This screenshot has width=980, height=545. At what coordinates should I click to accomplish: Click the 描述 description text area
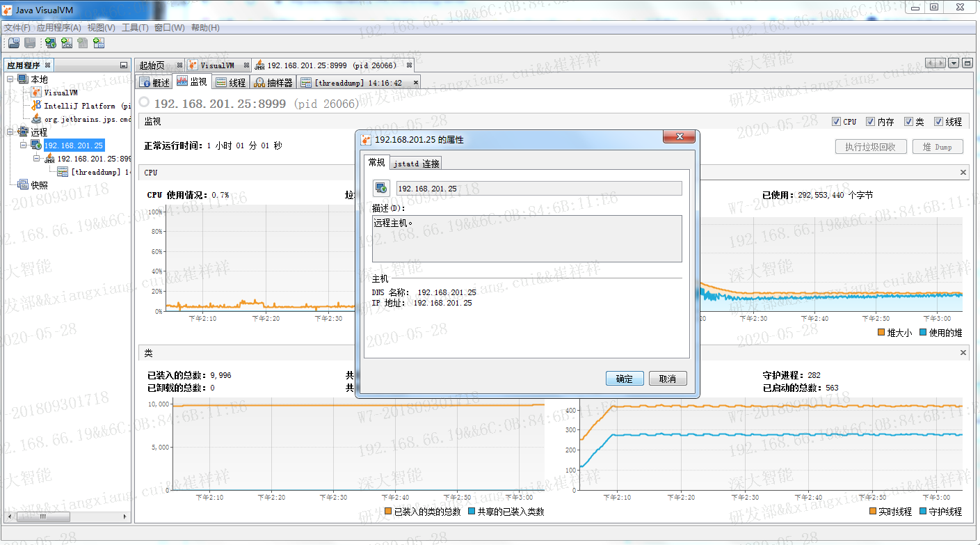[x=527, y=238]
